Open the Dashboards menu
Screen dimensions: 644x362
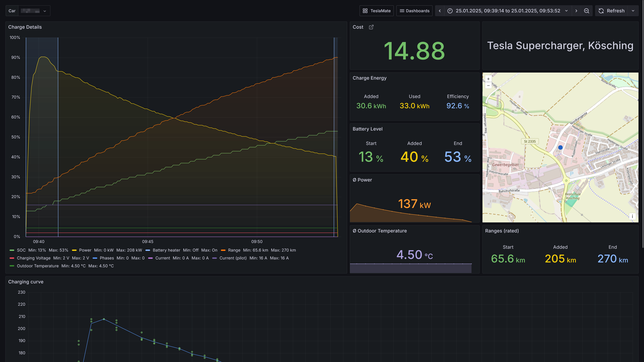pyautogui.click(x=414, y=11)
